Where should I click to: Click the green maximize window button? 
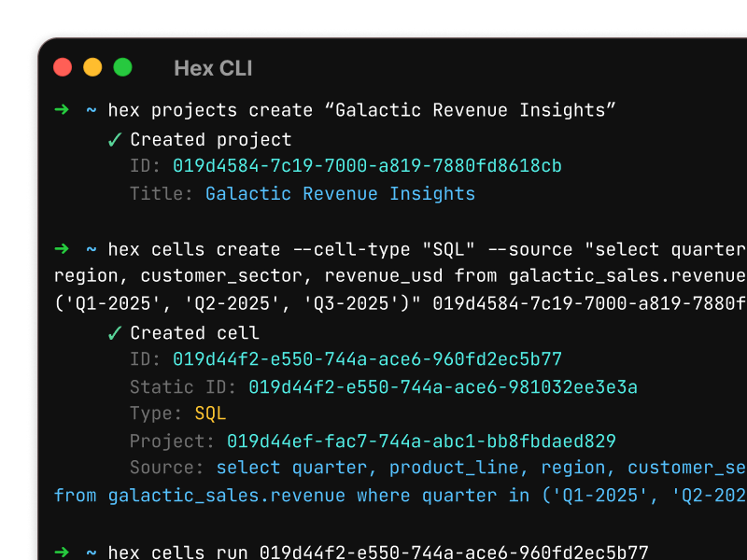pyautogui.click(x=122, y=67)
